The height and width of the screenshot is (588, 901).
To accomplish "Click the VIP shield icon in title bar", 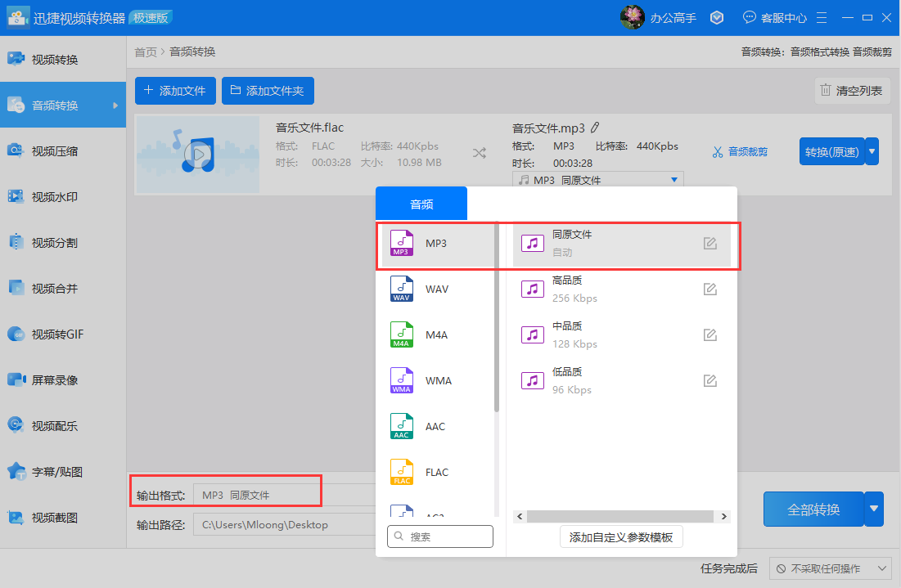I will (717, 16).
